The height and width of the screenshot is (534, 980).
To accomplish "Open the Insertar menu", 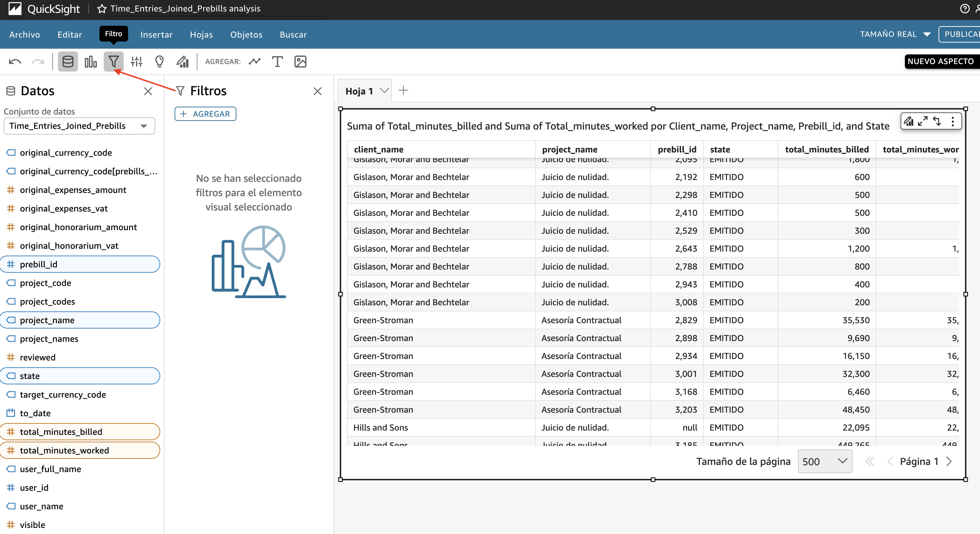I will 156,35.
